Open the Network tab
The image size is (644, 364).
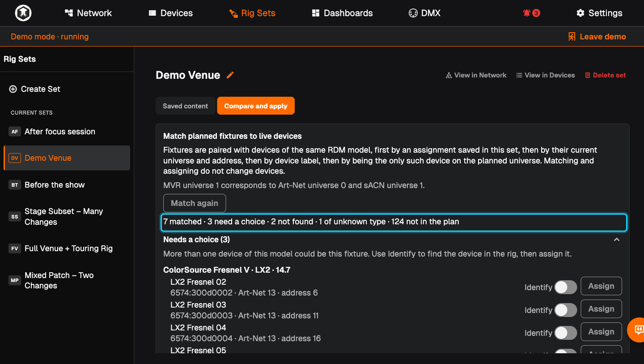(88, 13)
